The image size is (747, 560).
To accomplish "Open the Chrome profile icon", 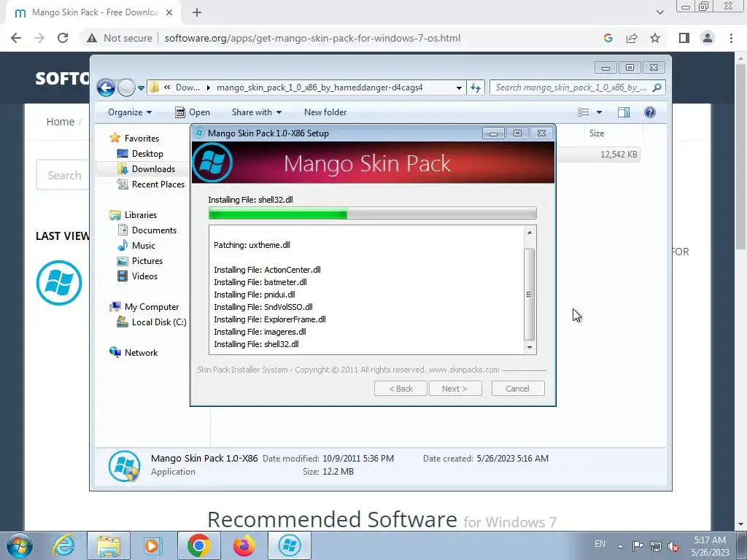I will pyautogui.click(x=708, y=38).
